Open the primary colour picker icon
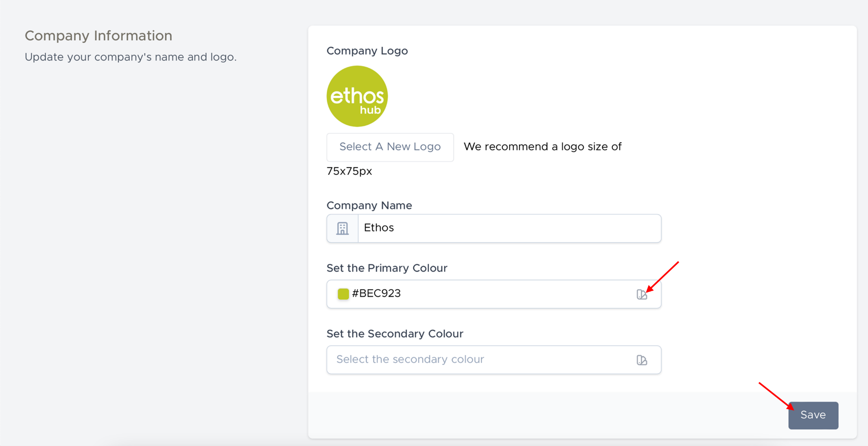 pyautogui.click(x=641, y=294)
